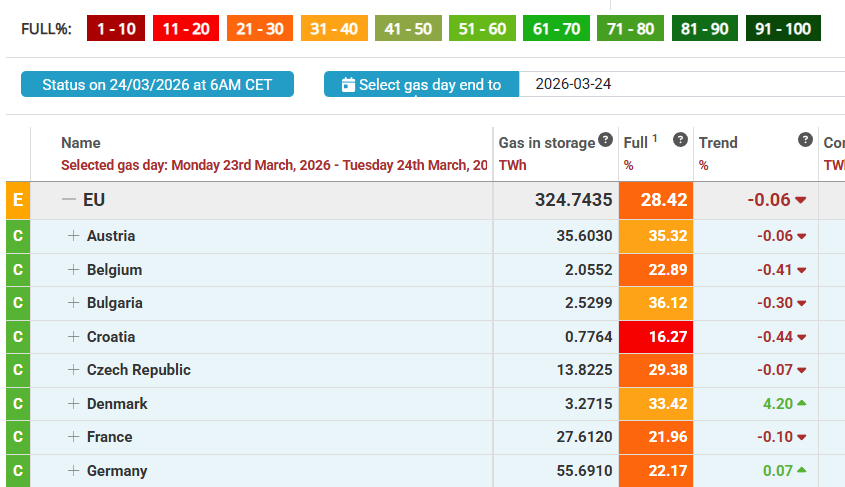Click the Trend column header

(x=718, y=143)
